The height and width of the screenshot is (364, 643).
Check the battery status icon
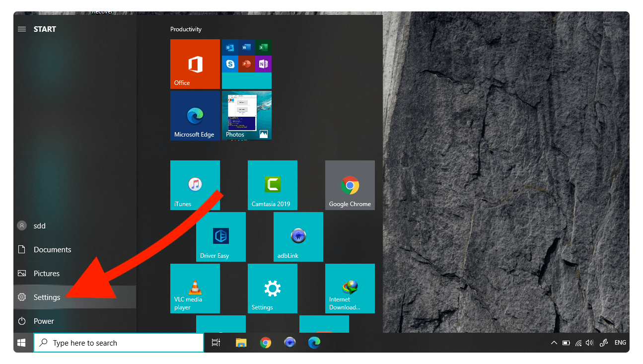point(566,343)
